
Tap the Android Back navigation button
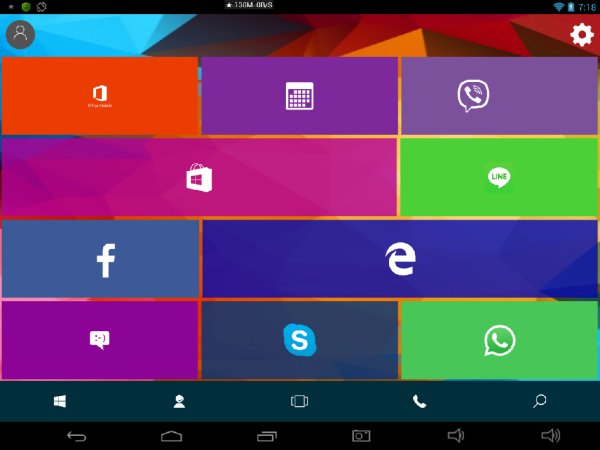(x=77, y=436)
